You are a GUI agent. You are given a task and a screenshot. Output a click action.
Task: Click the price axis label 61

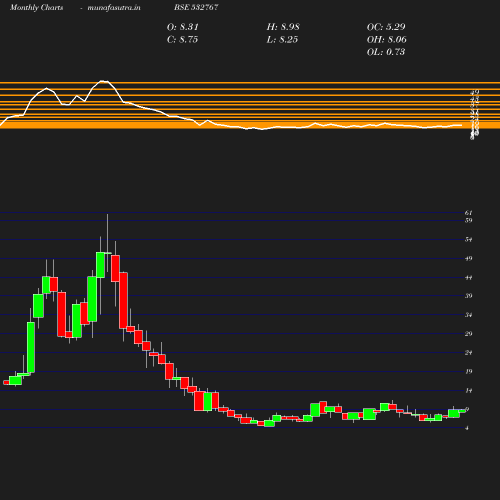click(468, 213)
